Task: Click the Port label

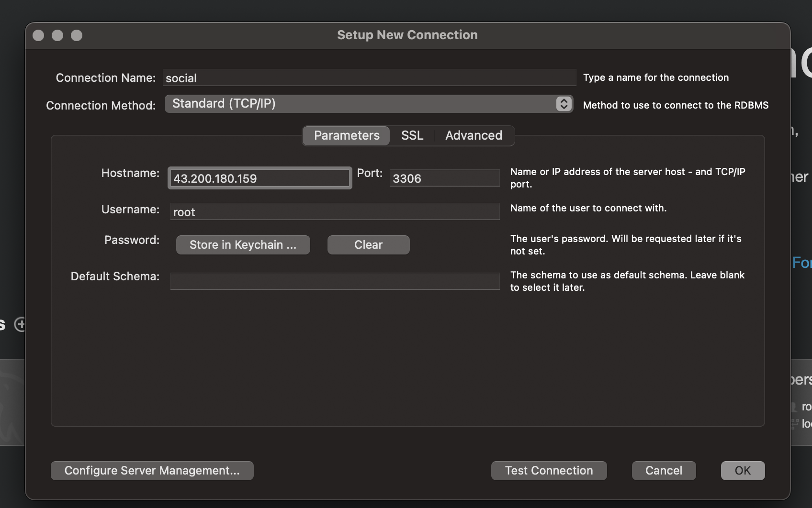Action: 370,173
